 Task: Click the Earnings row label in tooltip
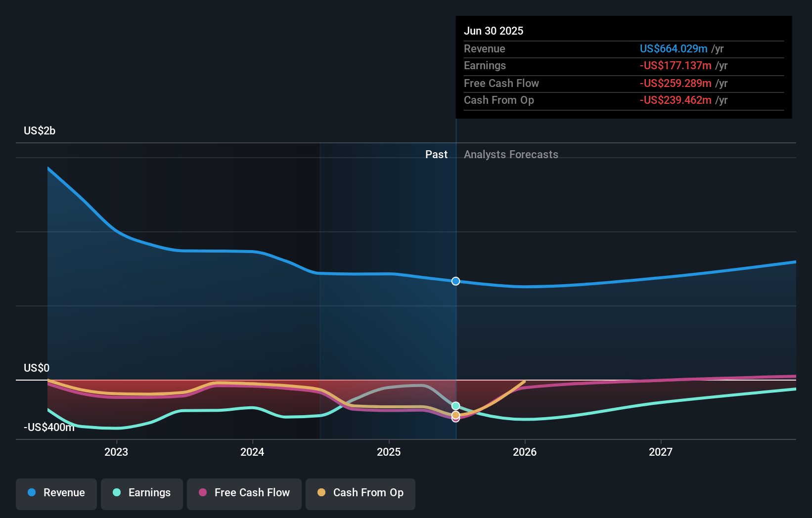pyautogui.click(x=485, y=66)
